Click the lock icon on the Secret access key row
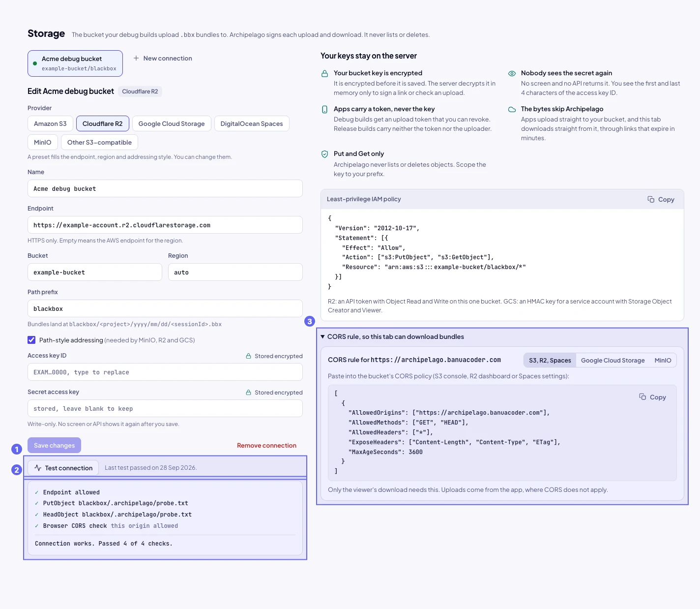The image size is (700, 609). (x=249, y=393)
